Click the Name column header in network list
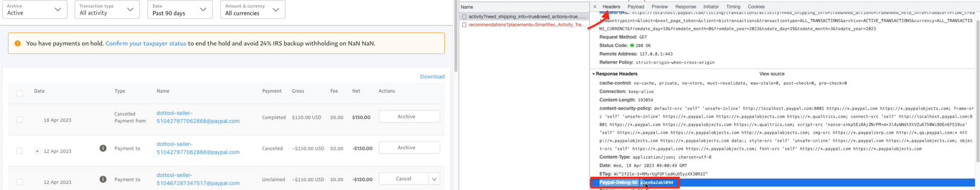Viewport: 980px width, 190px height. click(x=524, y=7)
